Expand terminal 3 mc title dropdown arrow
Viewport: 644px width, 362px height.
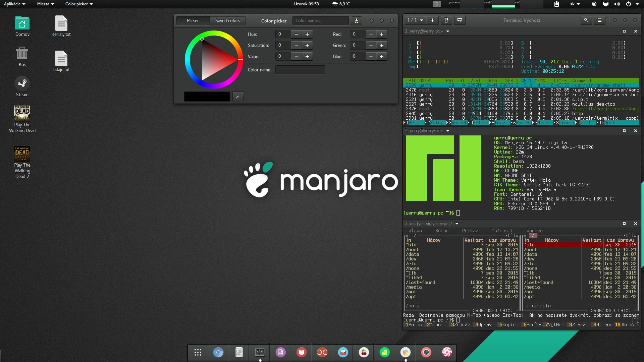coord(457,224)
